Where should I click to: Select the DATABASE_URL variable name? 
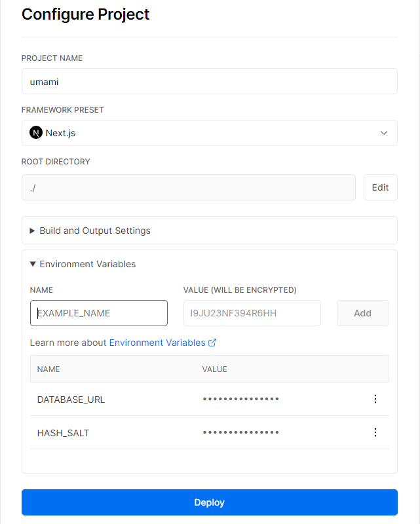(x=71, y=400)
